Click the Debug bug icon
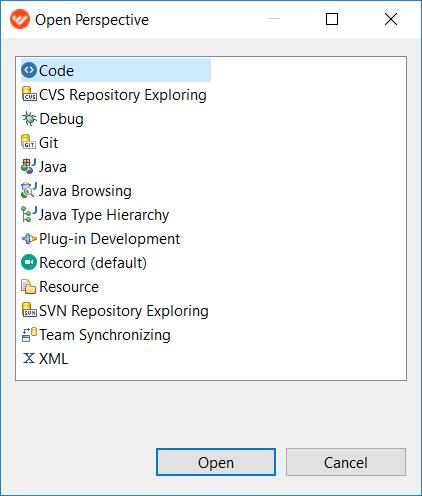The height and width of the screenshot is (496, 422). point(29,119)
